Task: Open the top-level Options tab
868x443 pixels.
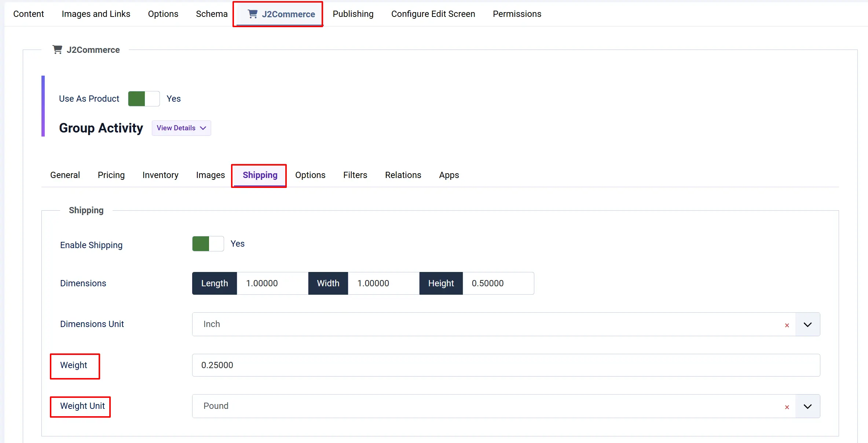Action: pos(163,14)
